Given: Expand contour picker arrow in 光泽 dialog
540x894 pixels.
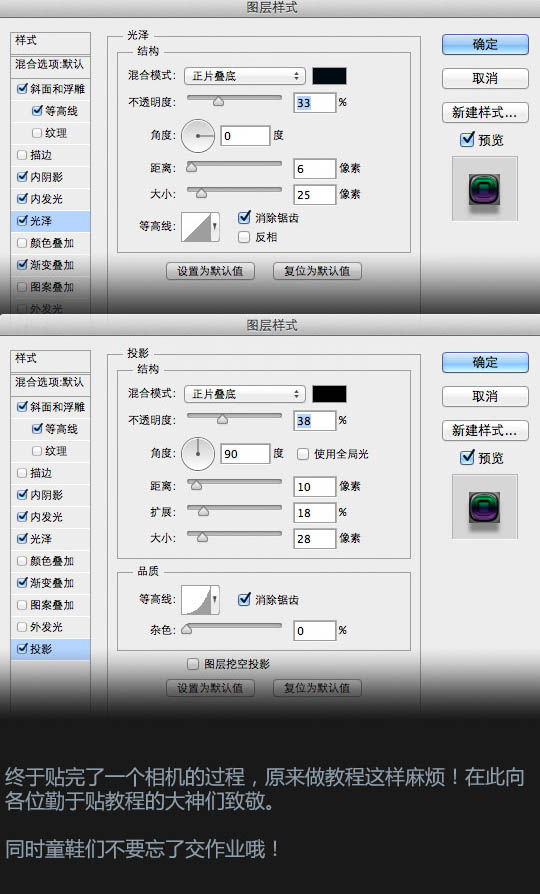Looking at the screenshot, I should [x=214, y=226].
